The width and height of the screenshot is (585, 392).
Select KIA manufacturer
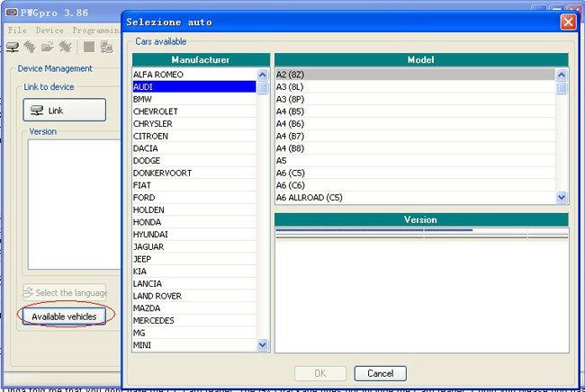194,272
